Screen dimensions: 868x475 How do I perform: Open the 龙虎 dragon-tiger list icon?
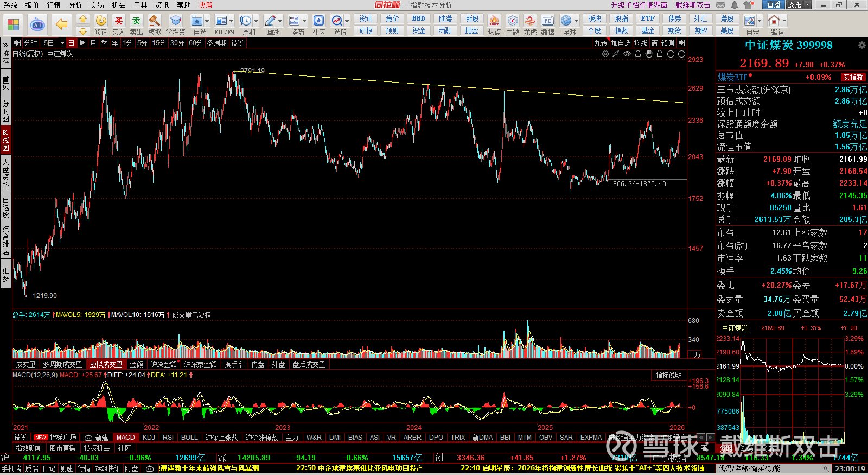[530, 21]
